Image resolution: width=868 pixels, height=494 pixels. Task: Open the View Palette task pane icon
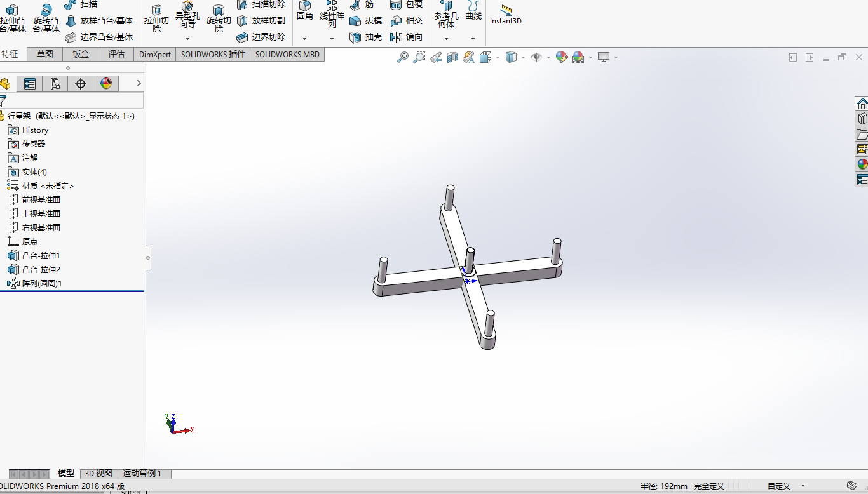862,149
